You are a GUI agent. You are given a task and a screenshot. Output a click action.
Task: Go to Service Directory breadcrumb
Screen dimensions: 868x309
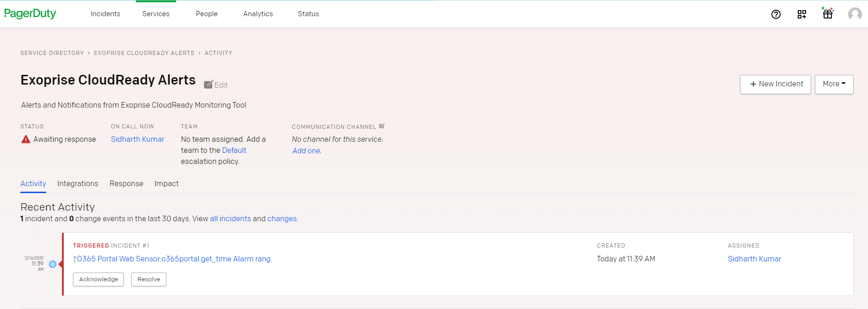(x=52, y=53)
